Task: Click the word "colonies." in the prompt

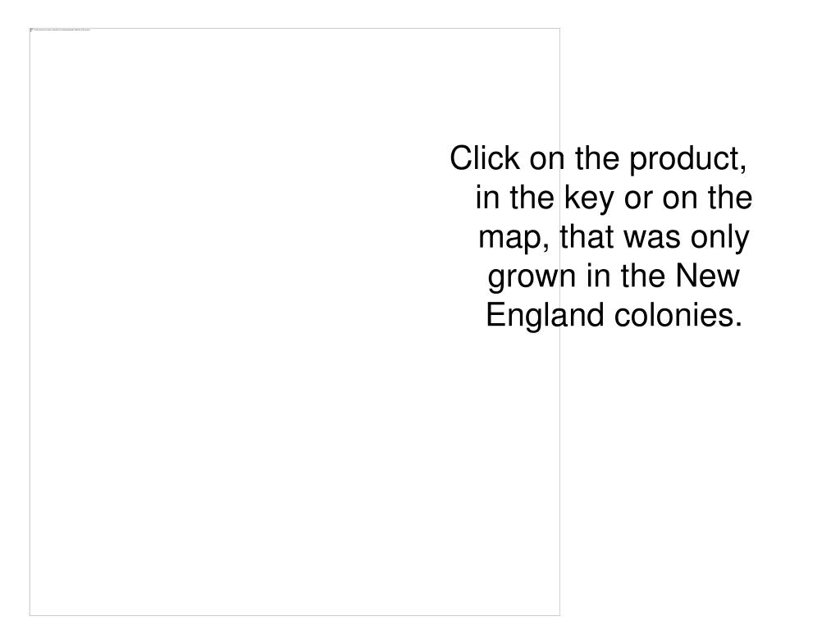Action: 678,315
